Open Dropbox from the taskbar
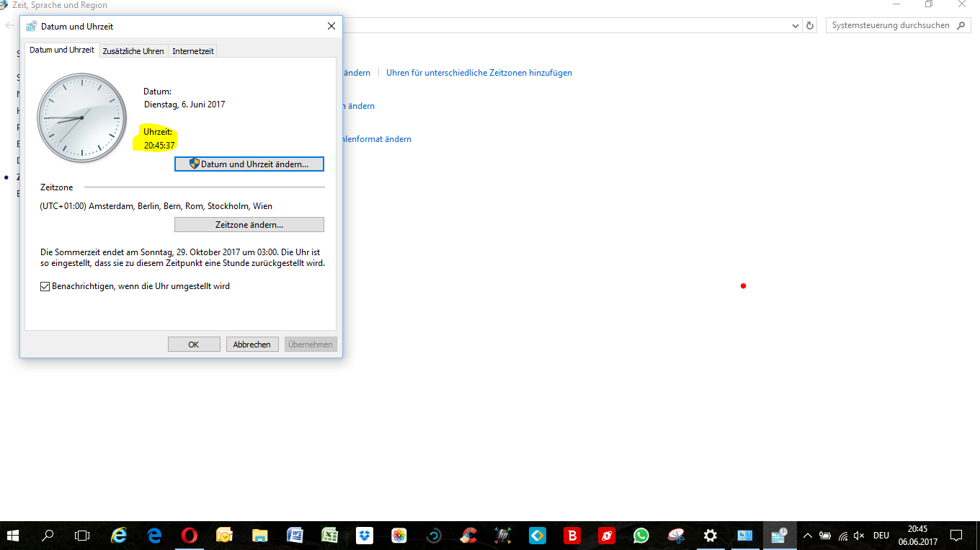Viewport: 980px width, 550px height. click(x=365, y=536)
